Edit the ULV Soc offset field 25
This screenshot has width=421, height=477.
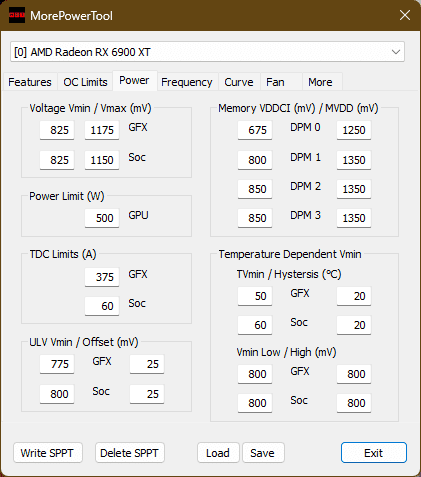(x=147, y=394)
